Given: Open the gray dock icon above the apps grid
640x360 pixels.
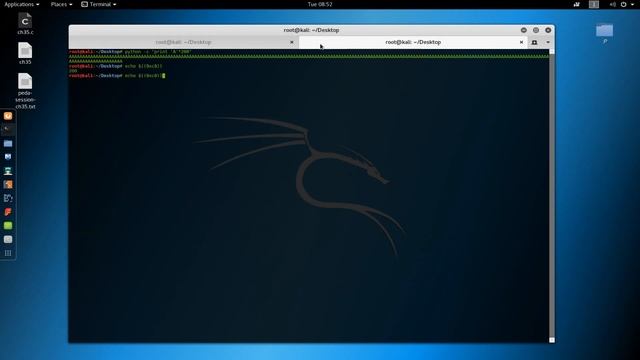Looking at the screenshot, I should click(x=8, y=239).
